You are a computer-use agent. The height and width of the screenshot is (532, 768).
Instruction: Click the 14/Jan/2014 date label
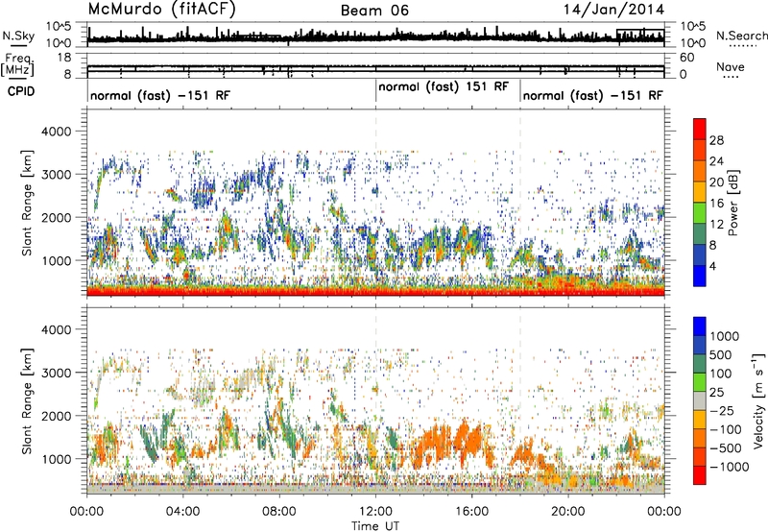click(613, 10)
